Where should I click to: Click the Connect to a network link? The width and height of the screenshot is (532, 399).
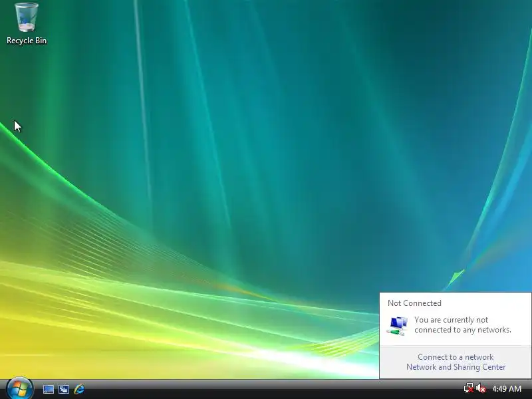coord(456,357)
